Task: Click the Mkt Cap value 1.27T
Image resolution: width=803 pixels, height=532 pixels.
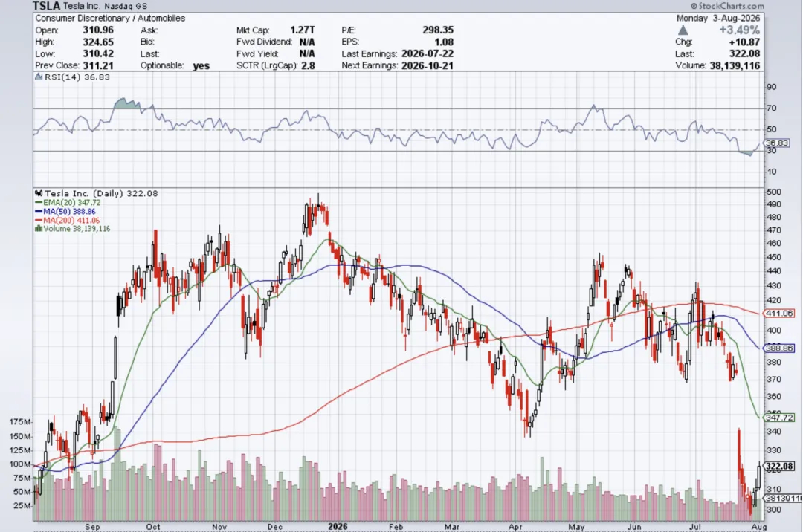Action: coord(303,30)
